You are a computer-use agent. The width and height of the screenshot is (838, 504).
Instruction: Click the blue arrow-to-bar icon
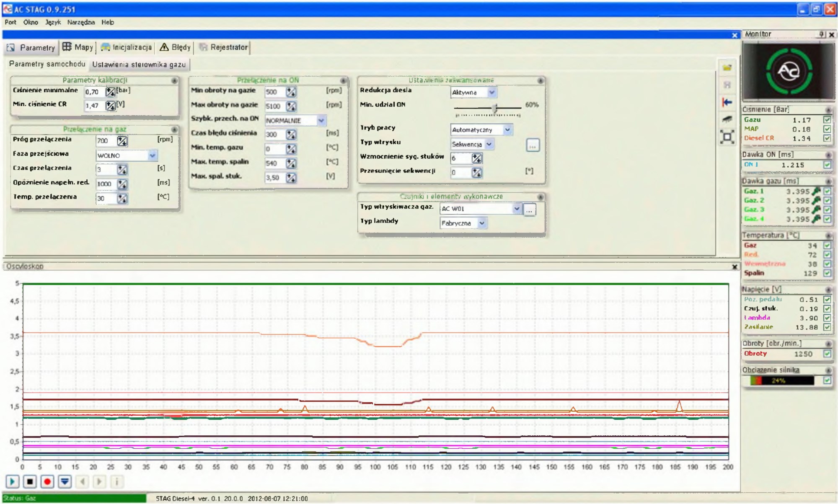(x=727, y=102)
